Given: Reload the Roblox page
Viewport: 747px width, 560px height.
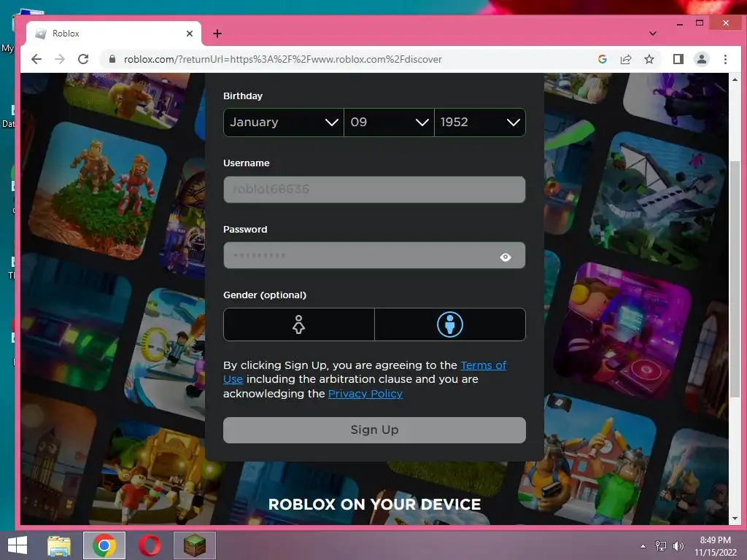Looking at the screenshot, I should 83,59.
